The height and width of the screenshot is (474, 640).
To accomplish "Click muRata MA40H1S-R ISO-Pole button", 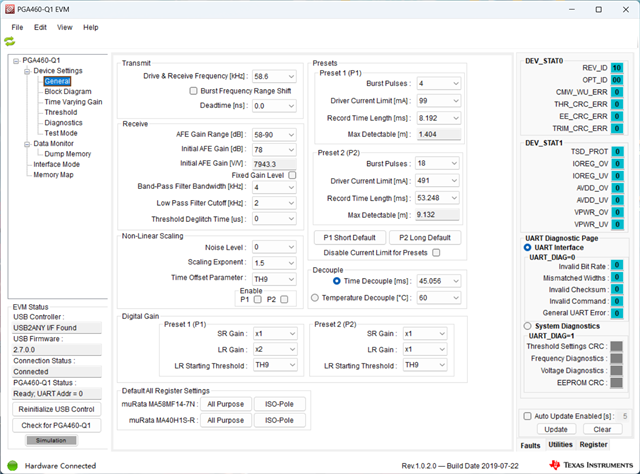I will [x=280, y=420].
